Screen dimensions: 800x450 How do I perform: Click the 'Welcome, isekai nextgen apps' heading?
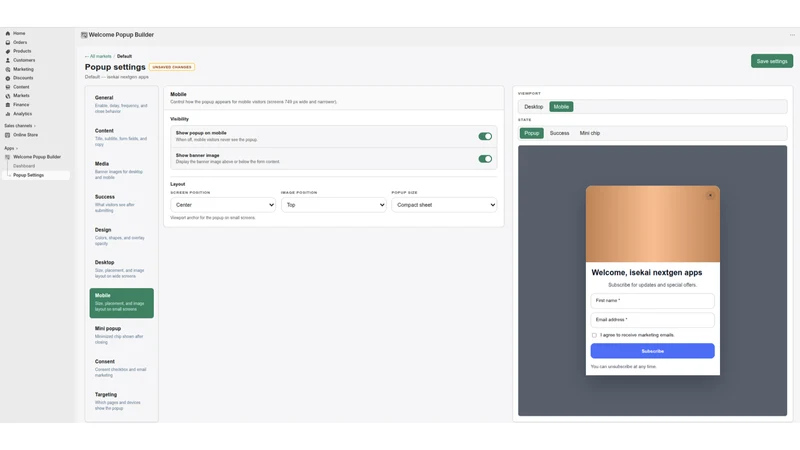tap(646, 272)
